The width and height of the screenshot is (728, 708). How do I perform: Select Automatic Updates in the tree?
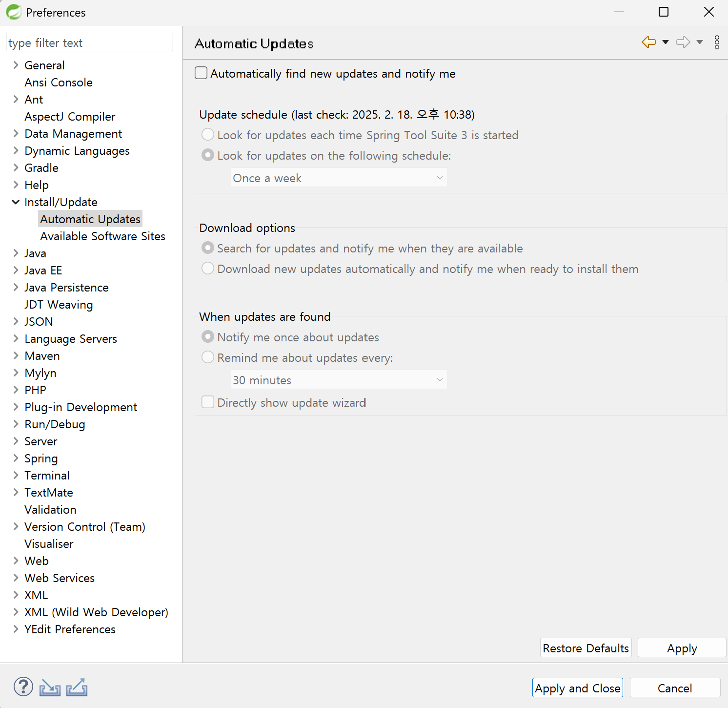[x=90, y=219]
